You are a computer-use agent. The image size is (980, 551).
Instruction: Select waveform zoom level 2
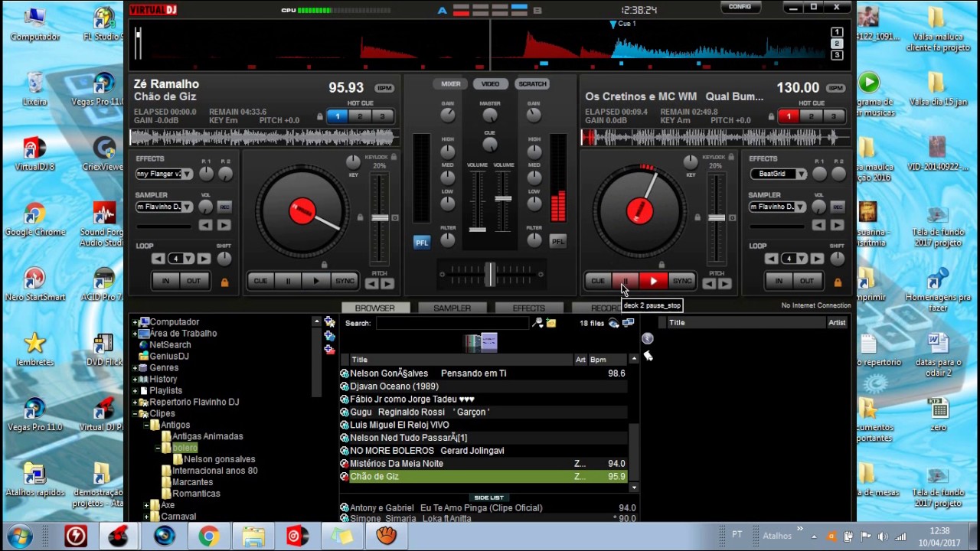pos(837,44)
